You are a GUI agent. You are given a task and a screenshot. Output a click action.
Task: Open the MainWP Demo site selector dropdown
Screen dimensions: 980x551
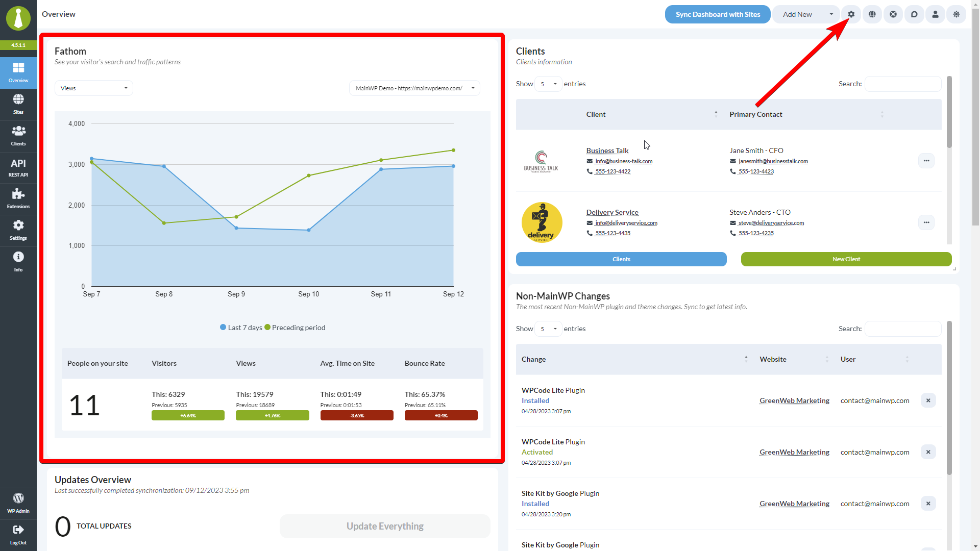point(414,88)
